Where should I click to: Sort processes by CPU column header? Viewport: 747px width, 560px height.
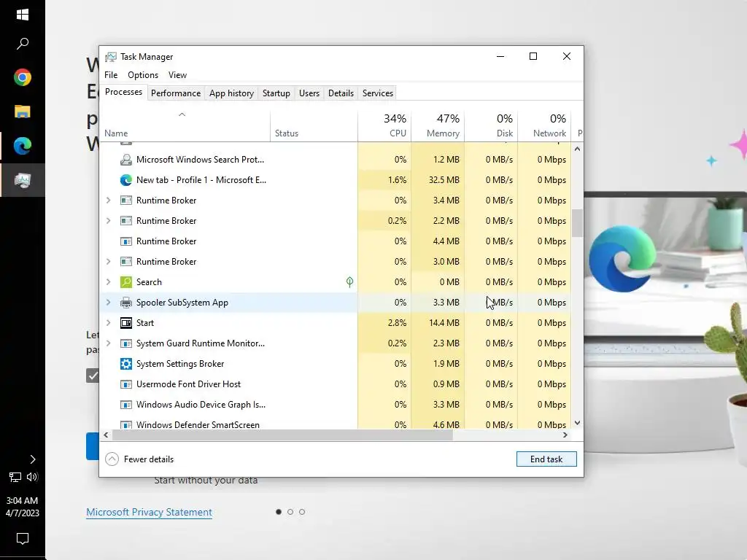point(384,125)
